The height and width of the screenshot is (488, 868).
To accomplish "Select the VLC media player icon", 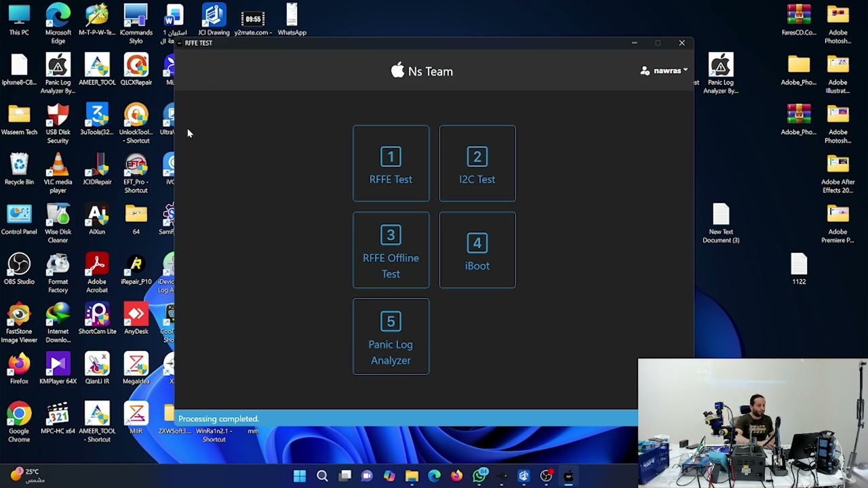I will pos(58,173).
